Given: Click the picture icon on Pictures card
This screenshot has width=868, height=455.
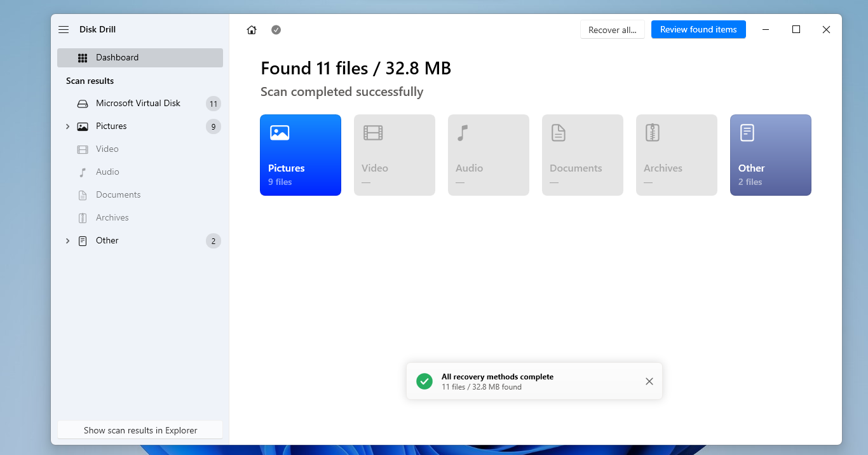Looking at the screenshot, I should [x=280, y=133].
